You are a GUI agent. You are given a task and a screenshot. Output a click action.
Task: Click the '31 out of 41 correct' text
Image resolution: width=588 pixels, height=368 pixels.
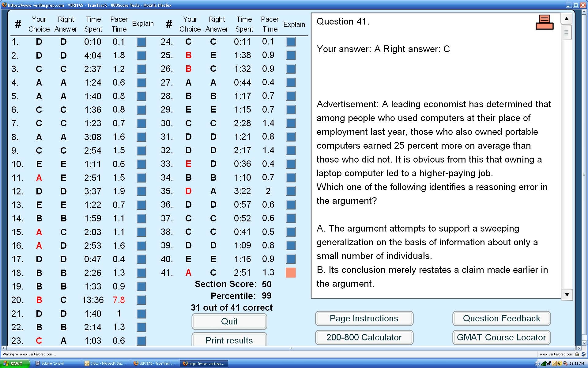pyautogui.click(x=232, y=308)
